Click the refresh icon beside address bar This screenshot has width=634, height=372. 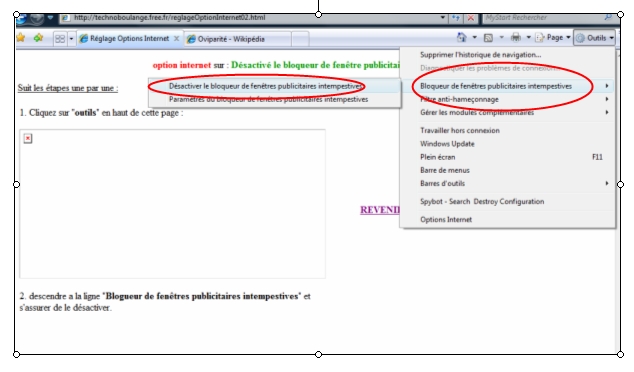coord(456,18)
